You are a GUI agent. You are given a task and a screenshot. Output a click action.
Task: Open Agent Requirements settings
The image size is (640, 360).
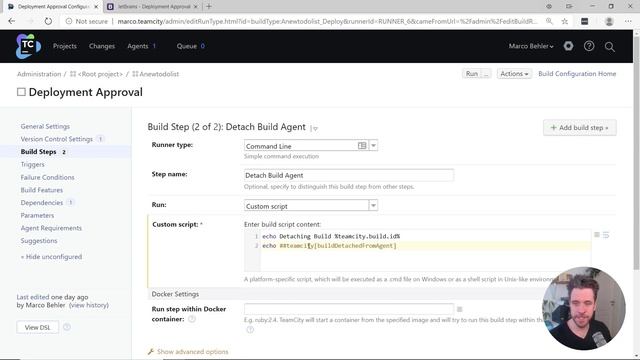(51, 228)
